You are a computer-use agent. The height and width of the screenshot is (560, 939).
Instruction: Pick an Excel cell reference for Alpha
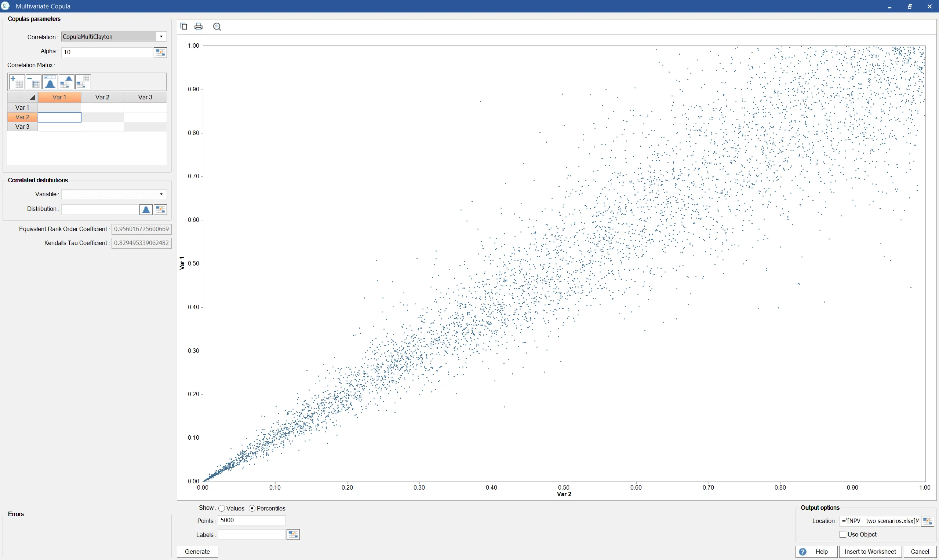tap(160, 52)
